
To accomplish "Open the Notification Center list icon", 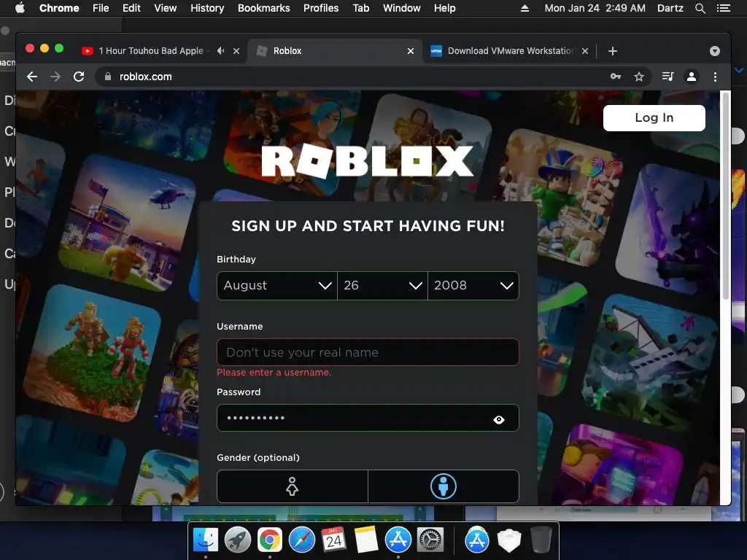I will click(724, 8).
